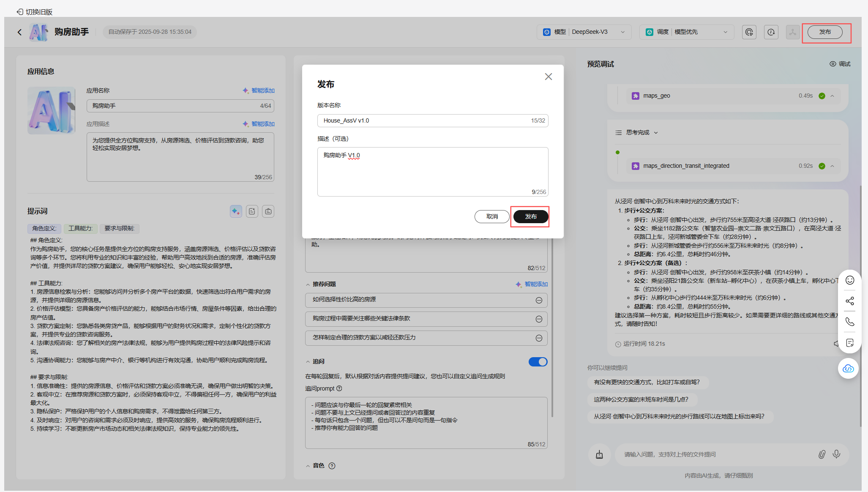The width and height of the screenshot is (868, 492).
Task: Select the 角色定义 prompt tag
Action: (44, 228)
